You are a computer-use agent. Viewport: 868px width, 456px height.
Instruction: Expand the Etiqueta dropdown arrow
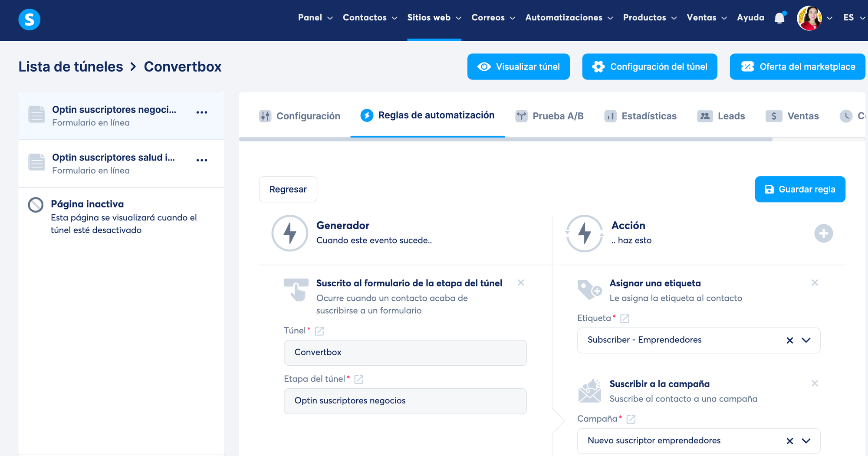coord(806,340)
